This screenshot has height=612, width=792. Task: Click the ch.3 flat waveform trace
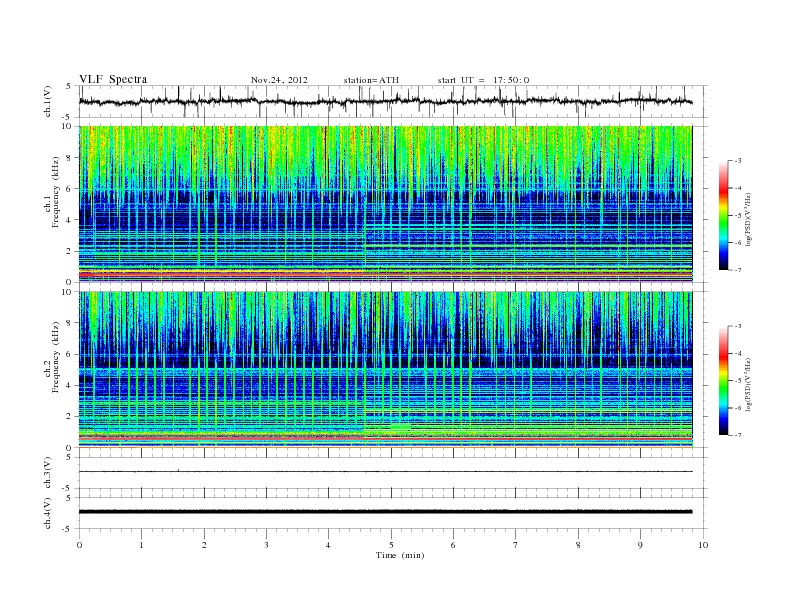385,472
